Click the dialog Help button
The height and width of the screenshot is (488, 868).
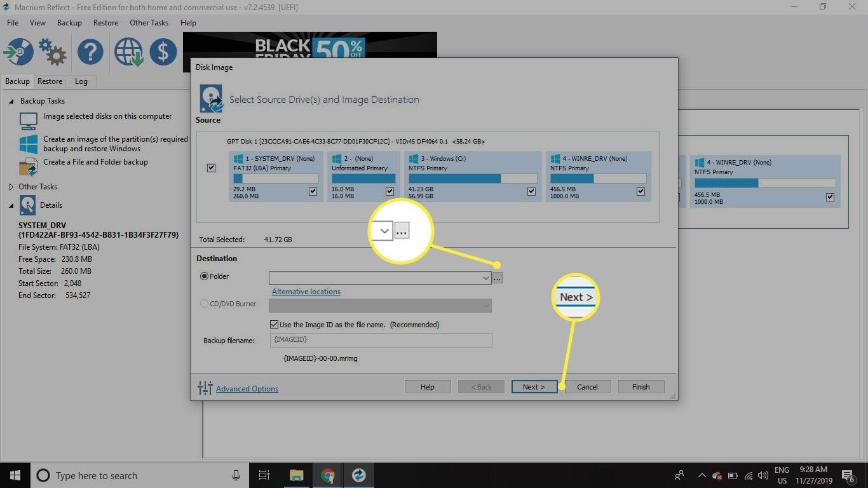428,386
